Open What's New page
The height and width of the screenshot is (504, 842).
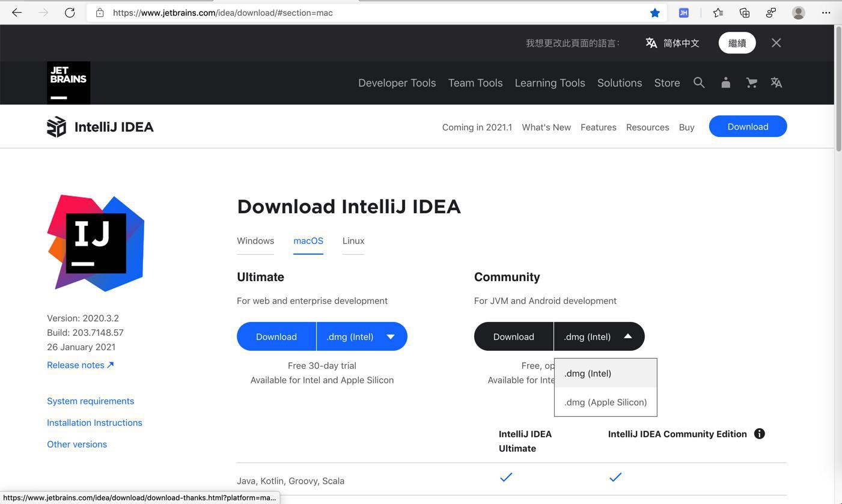tap(546, 127)
